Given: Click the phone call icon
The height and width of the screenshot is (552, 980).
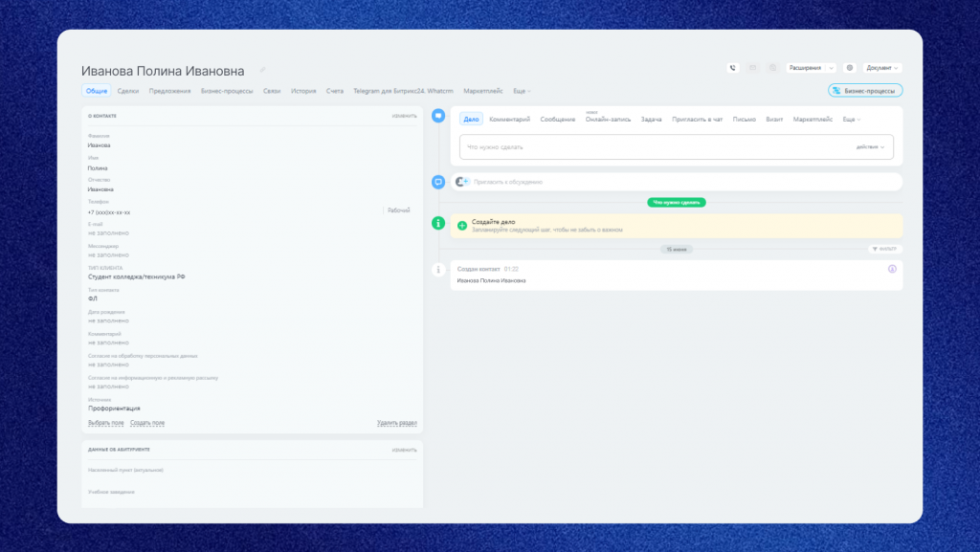Looking at the screenshot, I should [x=732, y=67].
